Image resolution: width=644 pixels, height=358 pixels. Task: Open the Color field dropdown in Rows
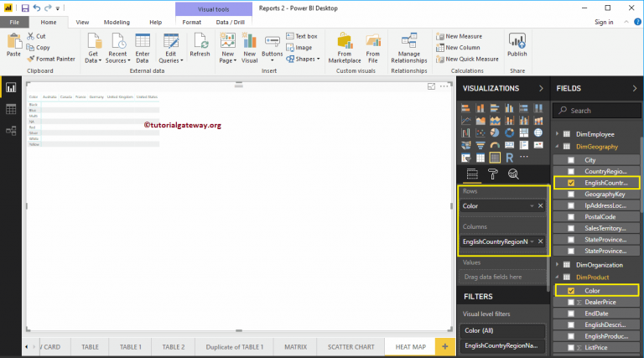pos(532,205)
